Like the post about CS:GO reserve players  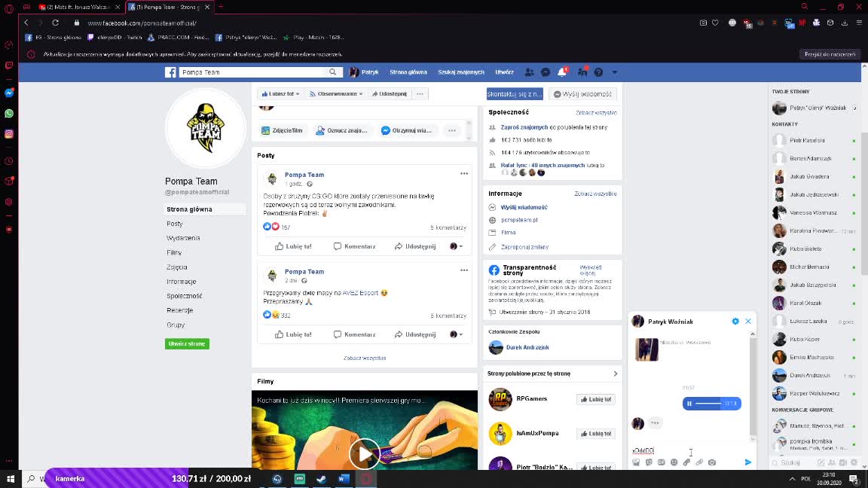(x=293, y=246)
